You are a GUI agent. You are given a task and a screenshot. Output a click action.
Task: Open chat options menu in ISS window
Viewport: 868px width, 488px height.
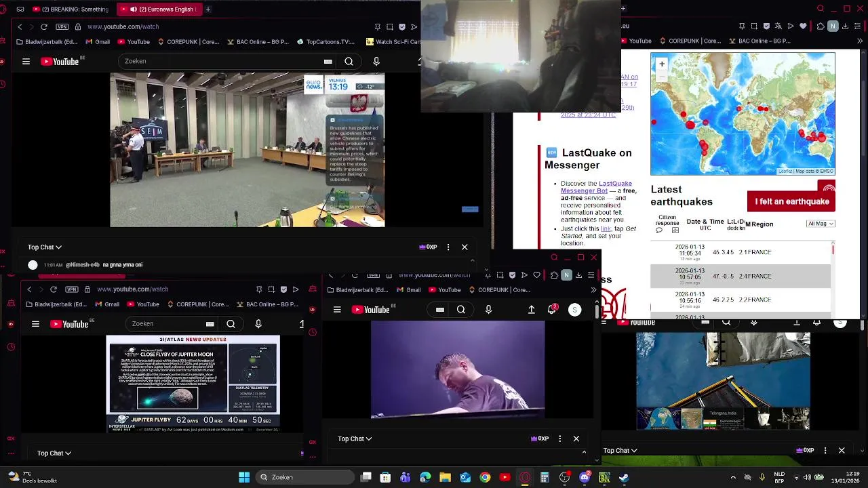coord(825,450)
